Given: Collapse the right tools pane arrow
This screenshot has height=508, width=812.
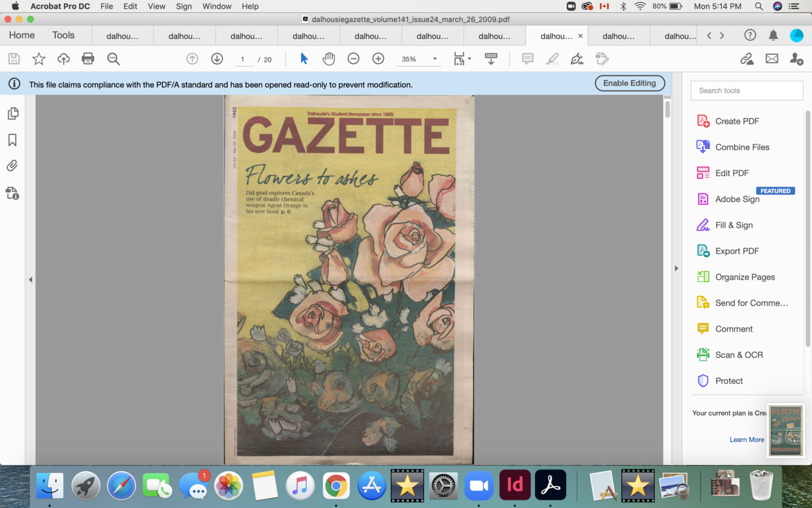Looking at the screenshot, I should pyautogui.click(x=676, y=268).
